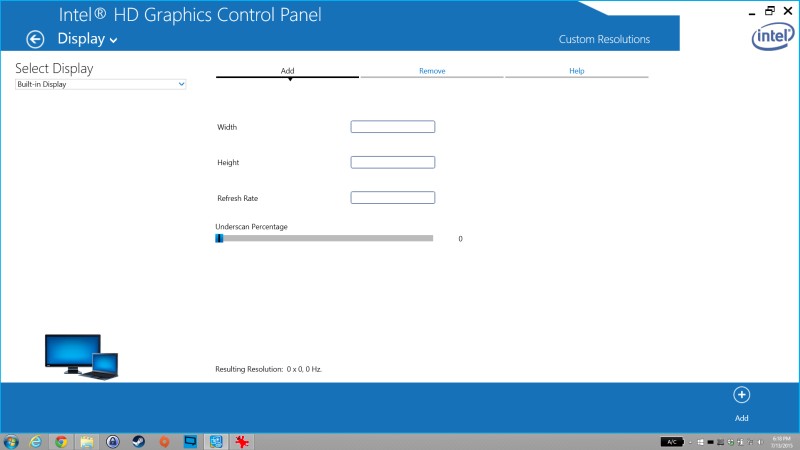
Task: Expand the Select Display combo box
Action: click(101, 84)
